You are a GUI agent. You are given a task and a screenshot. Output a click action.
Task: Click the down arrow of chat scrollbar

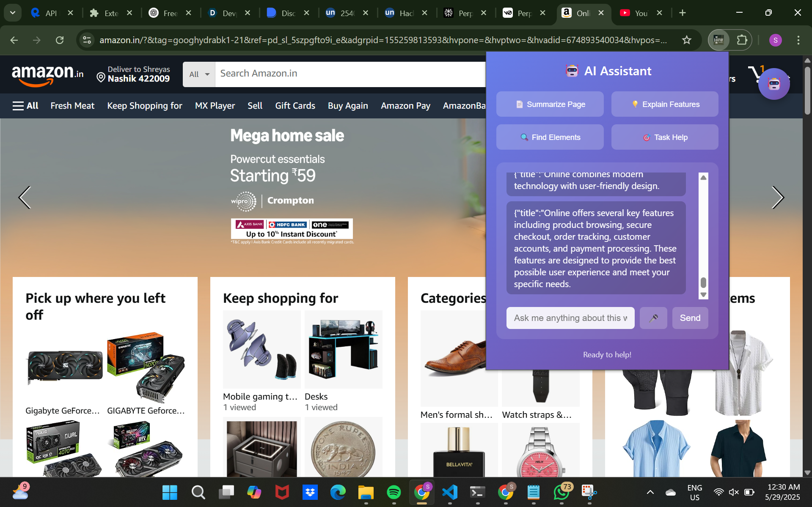[703, 295]
